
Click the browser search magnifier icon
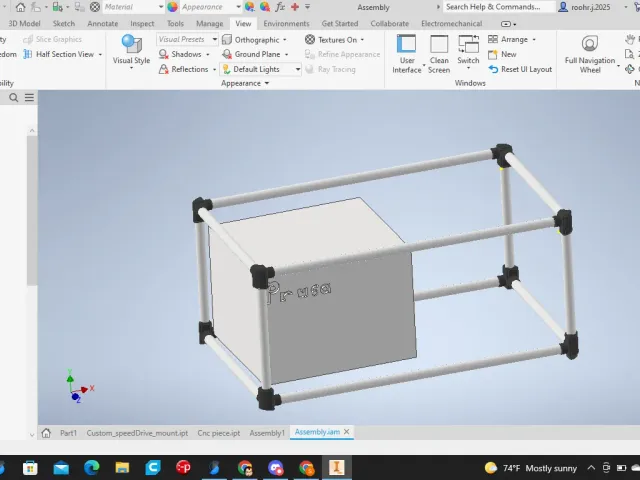point(13,98)
